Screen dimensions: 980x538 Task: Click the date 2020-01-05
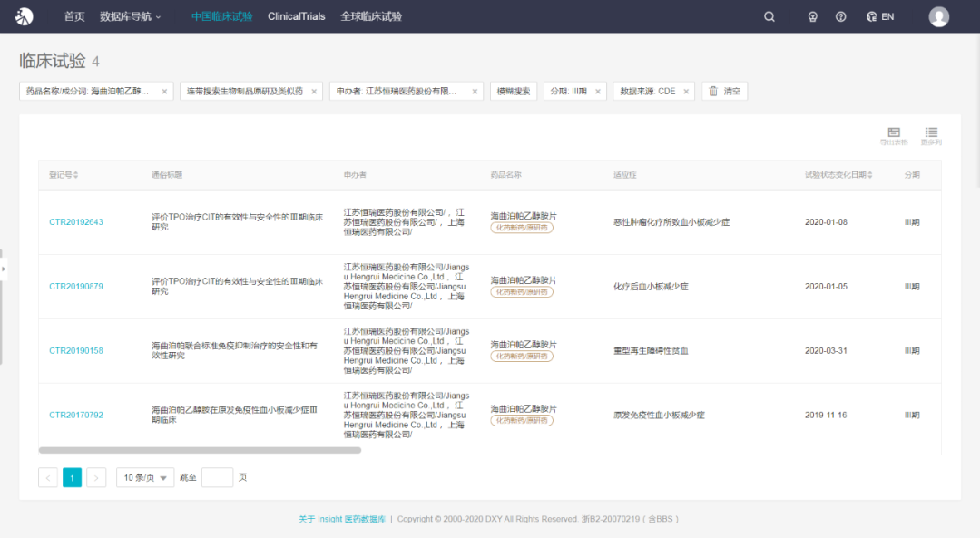pos(826,286)
